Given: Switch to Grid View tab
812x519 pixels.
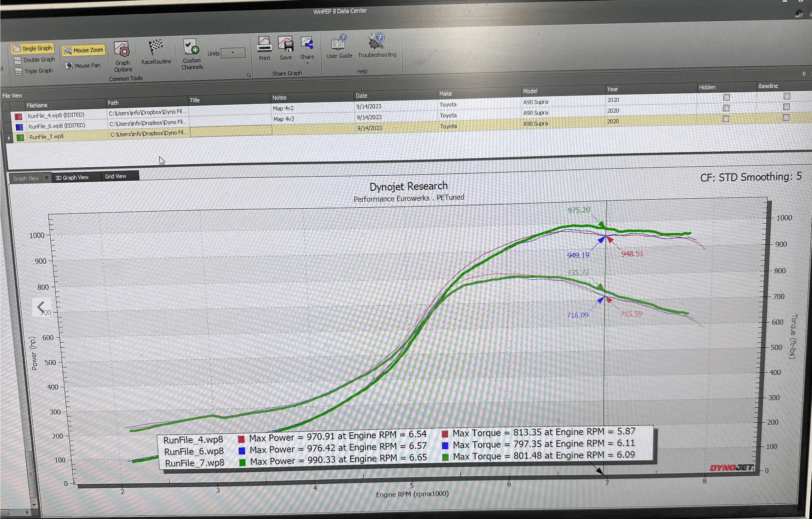Looking at the screenshot, I should pyautogui.click(x=116, y=176).
